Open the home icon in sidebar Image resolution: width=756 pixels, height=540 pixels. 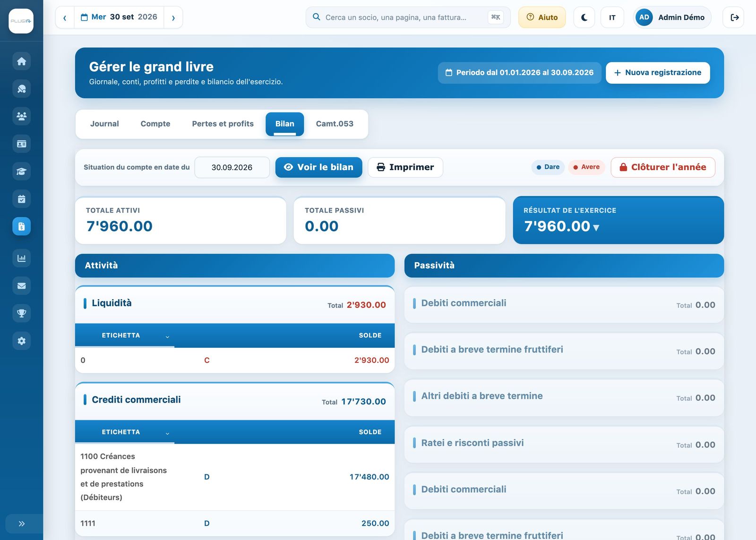tap(21, 61)
